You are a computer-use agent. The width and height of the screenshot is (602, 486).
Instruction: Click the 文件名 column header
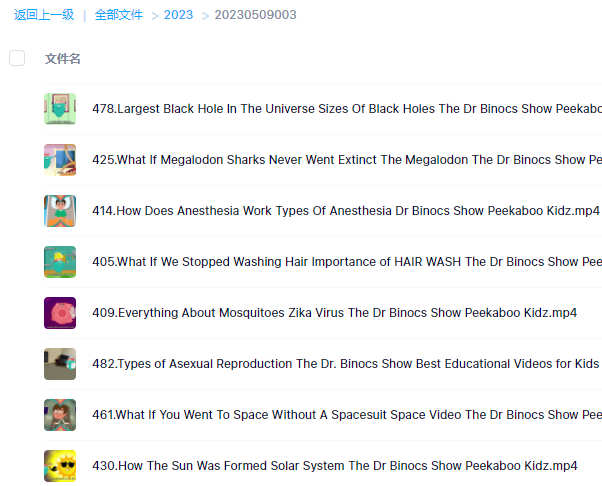[x=63, y=59]
